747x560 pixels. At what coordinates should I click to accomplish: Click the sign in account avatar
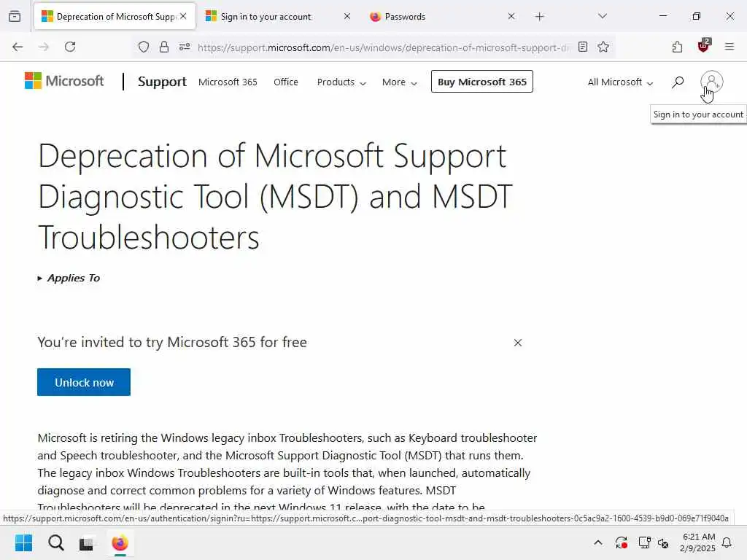712,82
